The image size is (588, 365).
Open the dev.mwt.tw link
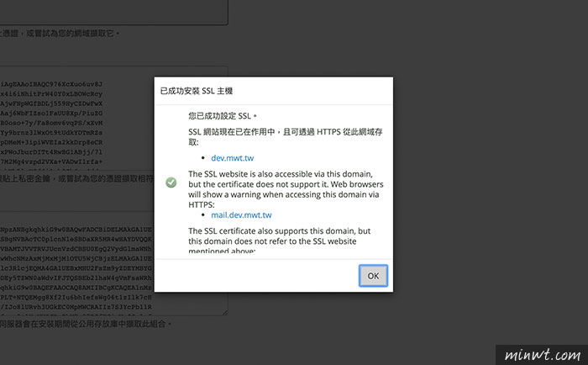click(232, 158)
